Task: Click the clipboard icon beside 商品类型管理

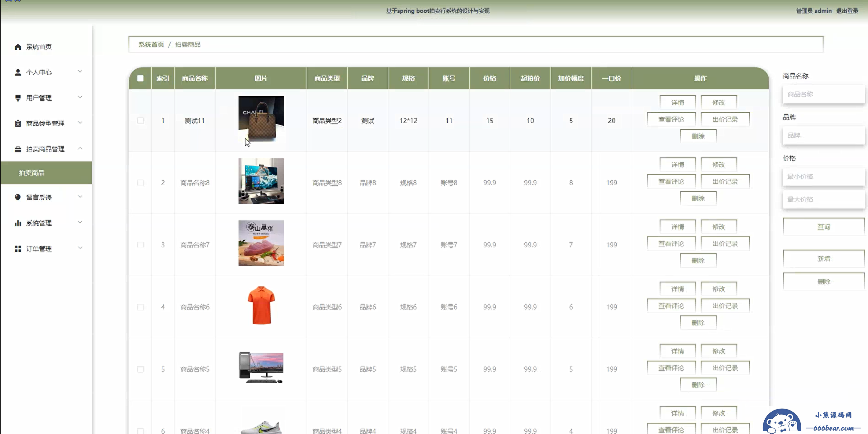Action: coord(18,124)
